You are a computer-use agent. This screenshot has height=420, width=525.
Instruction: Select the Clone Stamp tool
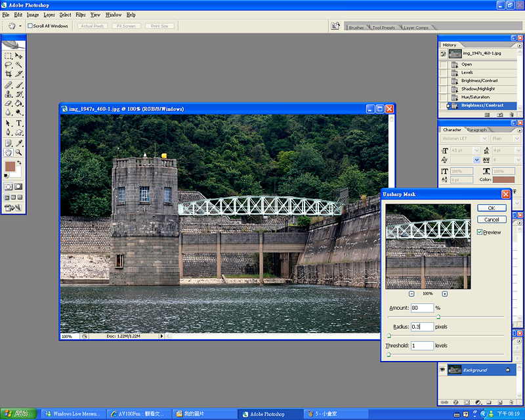[x=9, y=94]
